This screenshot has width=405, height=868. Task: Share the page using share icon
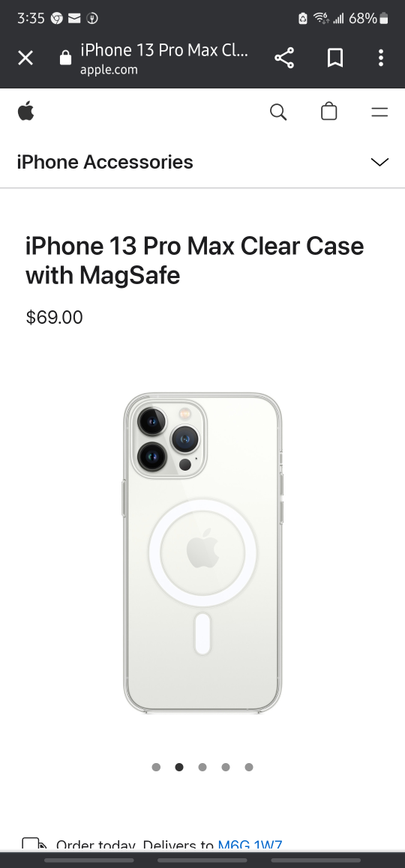[x=284, y=58]
